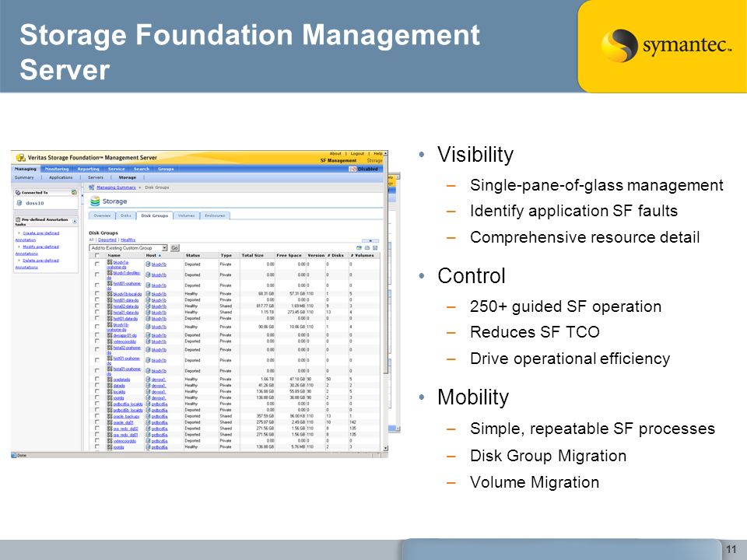The height and width of the screenshot is (560, 747).
Task: Click disk group icon beside prdbcd6a_localdg
Action: tap(110, 404)
